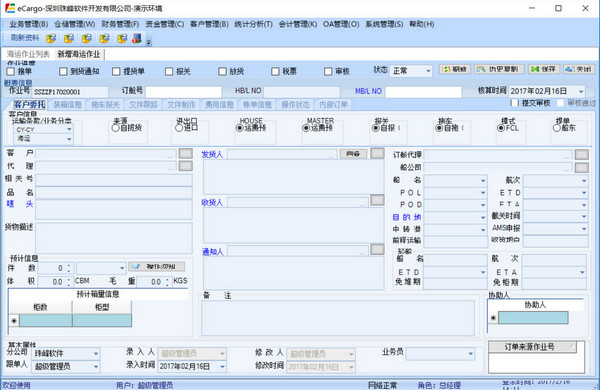
Task: Click the blue 通知人 label link
Action: pos(212,252)
